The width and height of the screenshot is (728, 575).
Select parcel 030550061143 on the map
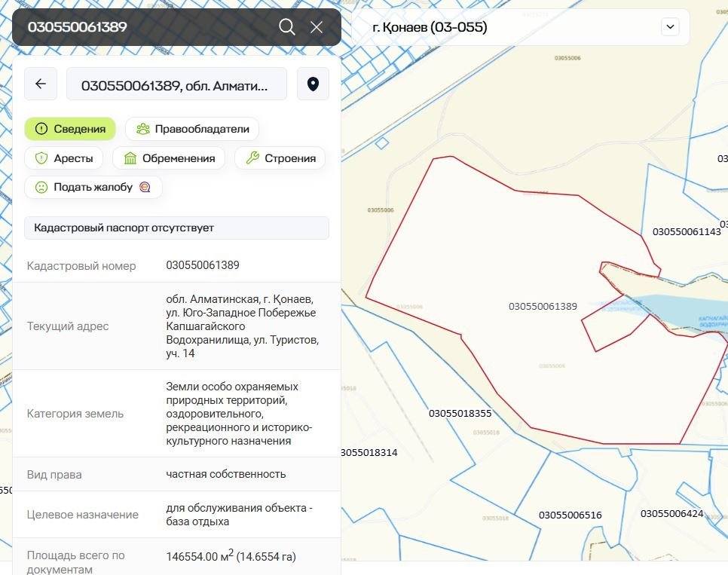pyautogui.click(x=686, y=232)
